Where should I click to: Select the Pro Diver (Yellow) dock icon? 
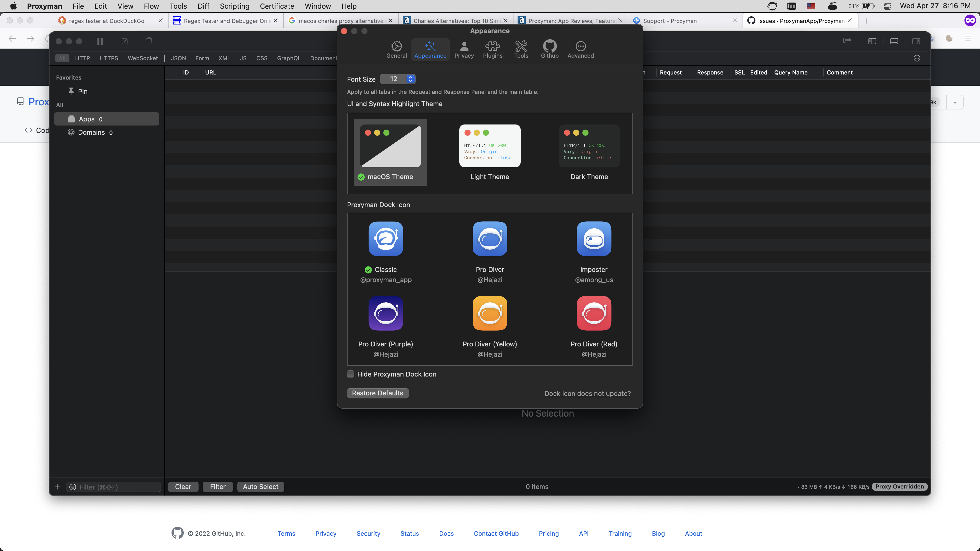(x=490, y=314)
